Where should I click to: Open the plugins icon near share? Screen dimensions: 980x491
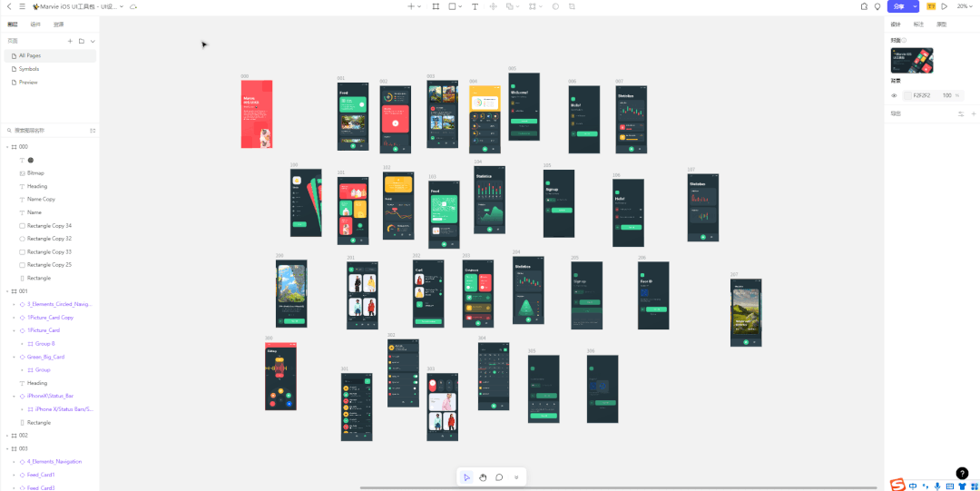[x=865, y=6]
